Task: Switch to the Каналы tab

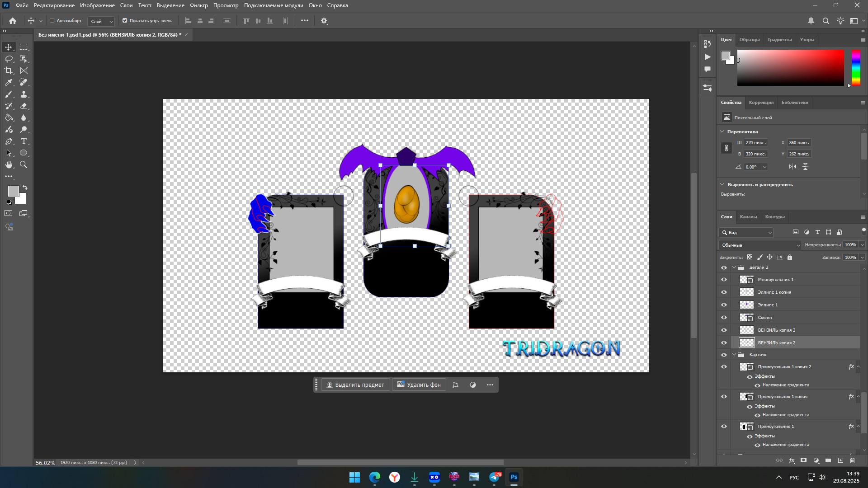Action: 748,217
